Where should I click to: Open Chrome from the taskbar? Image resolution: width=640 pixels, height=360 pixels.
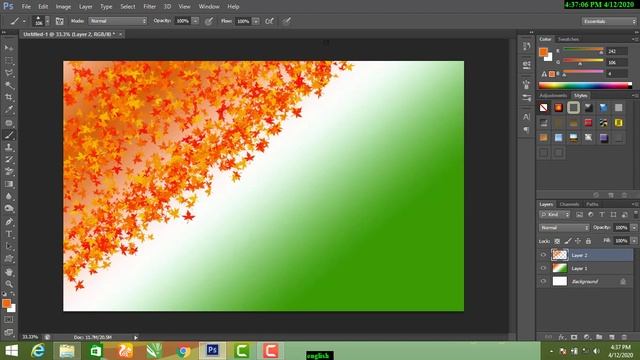click(183, 351)
